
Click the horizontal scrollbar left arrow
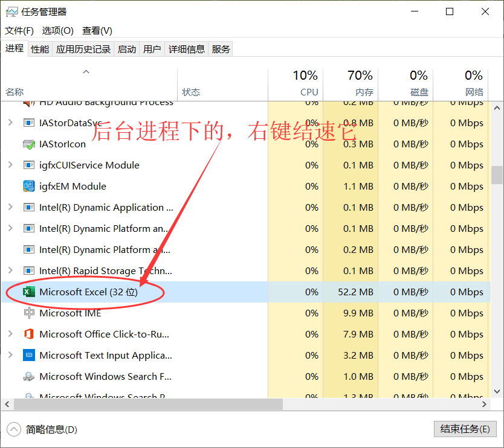[7, 405]
